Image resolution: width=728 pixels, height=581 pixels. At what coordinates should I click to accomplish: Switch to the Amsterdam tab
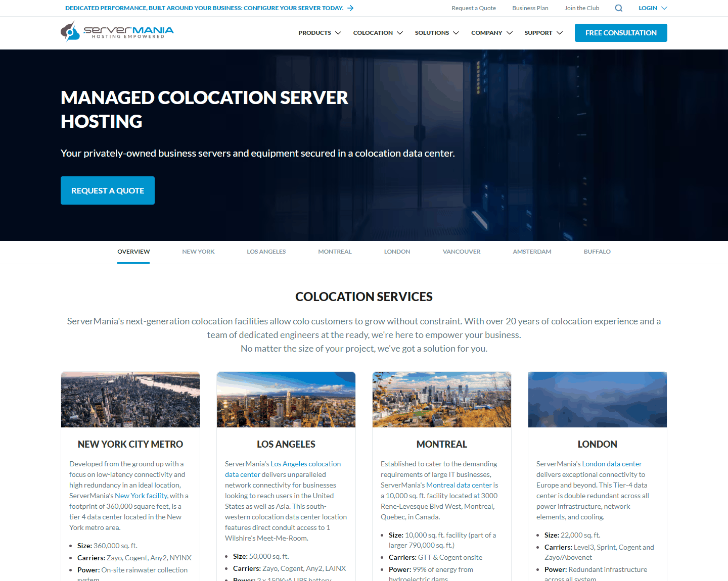532,252
